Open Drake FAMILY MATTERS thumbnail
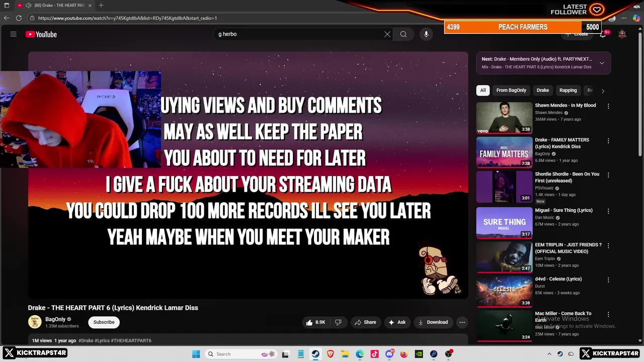This screenshot has width=644, height=362. coord(504,152)
